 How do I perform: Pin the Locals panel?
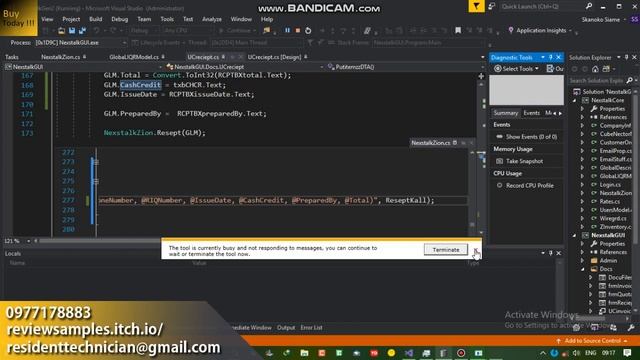point(551,253)
